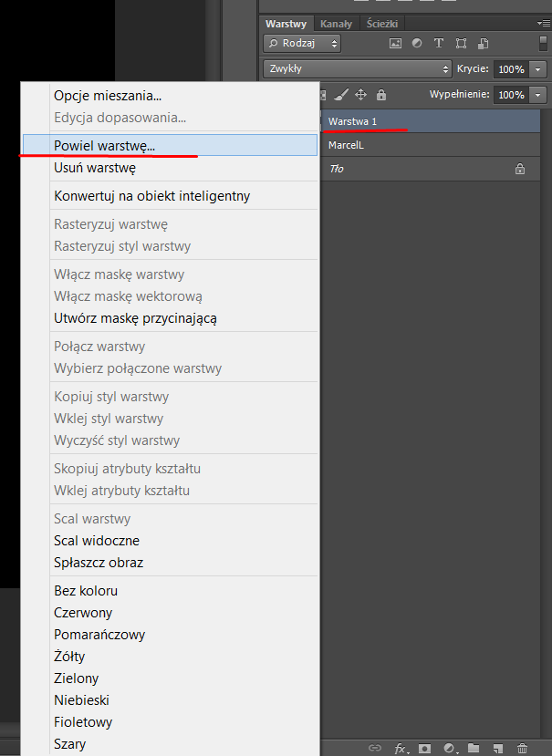The width and height of the screenshot is (552, 756).
Task: Select the MarcelL layer
Action: click(430, 145)
